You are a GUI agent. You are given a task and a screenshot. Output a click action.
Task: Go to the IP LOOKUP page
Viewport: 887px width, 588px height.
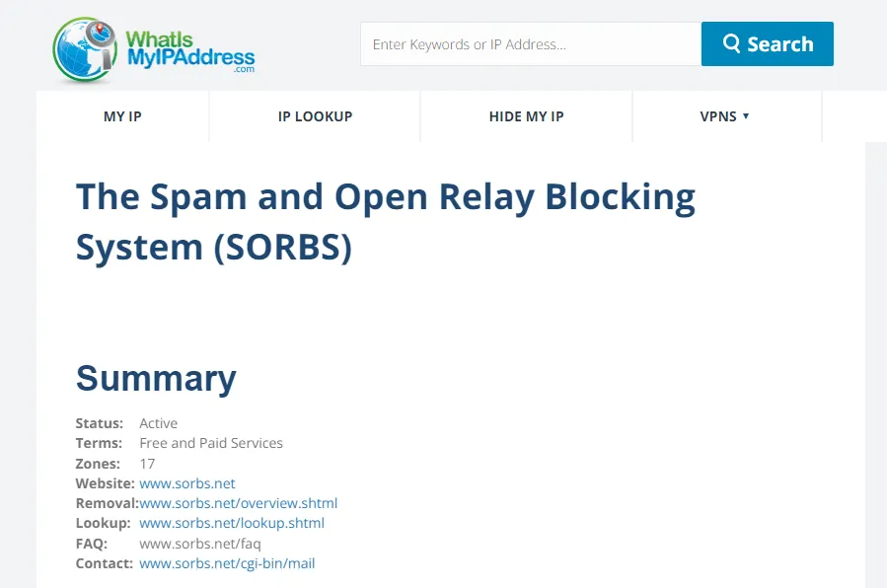(x=315, y=116)
